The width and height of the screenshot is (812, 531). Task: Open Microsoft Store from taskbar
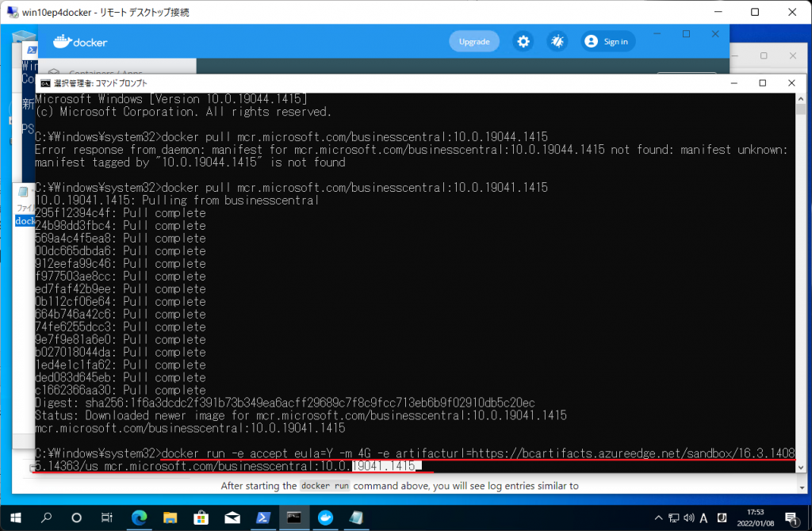(201, 518)
